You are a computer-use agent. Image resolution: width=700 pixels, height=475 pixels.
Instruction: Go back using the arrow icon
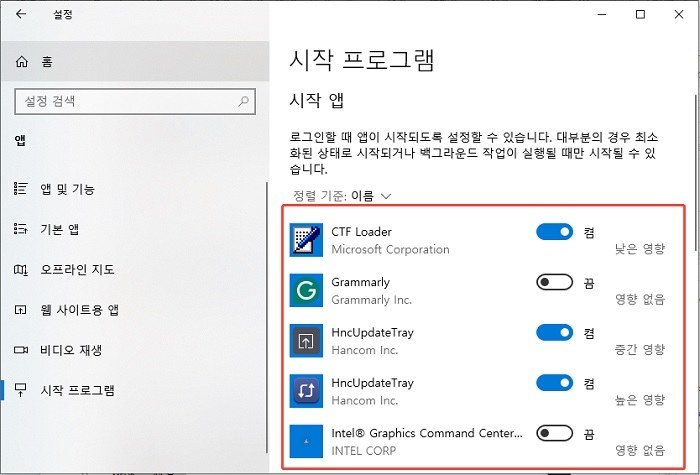tap(21, 14)
